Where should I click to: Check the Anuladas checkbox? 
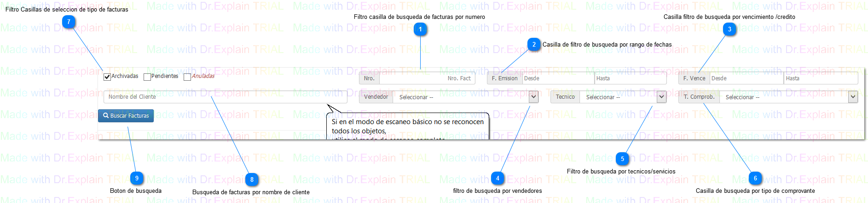(187, 77)
